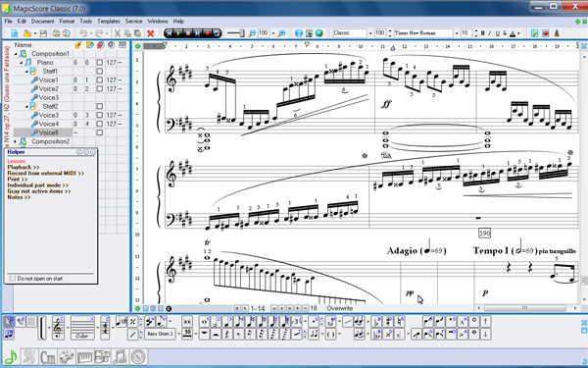The width and height of the screenshot is (588, 368).
Task: Select the double flat accidental
Action: pos(375,334)
